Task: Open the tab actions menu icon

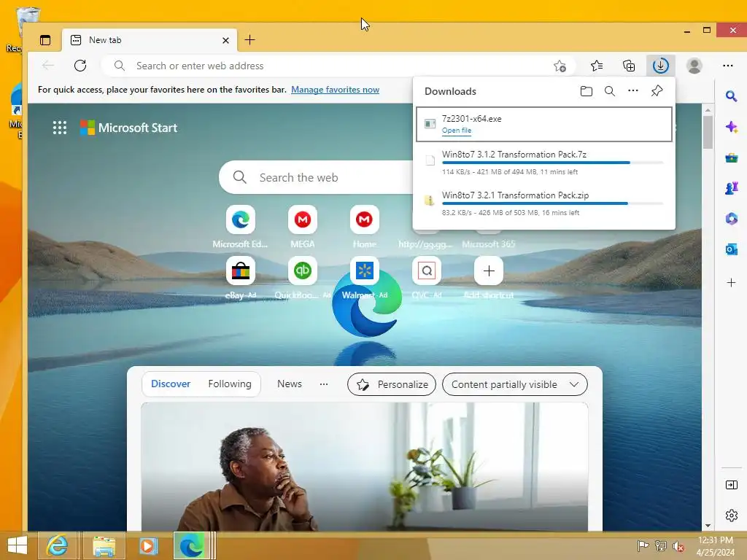Action: pyautogui.click(x=45, y=40)
